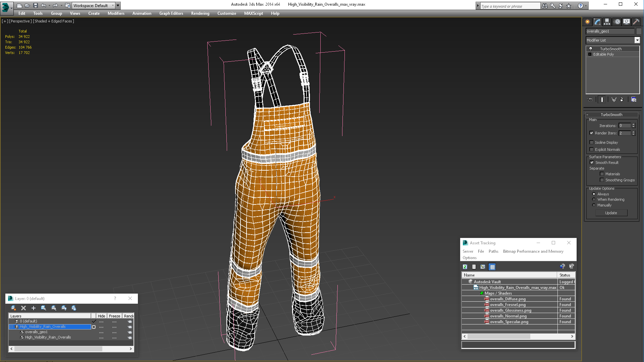
Task: Click Create New Layer icon
Action: point(13,308)
